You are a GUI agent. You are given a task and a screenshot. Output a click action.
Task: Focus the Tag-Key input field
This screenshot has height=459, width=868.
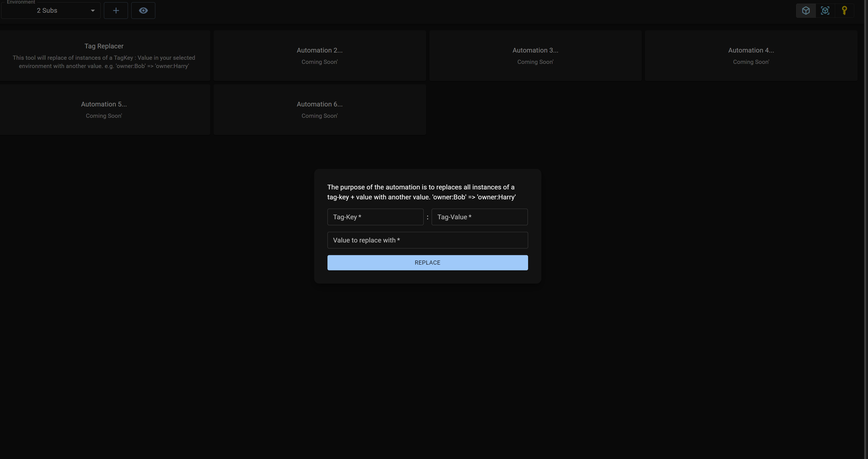point(375,217)
